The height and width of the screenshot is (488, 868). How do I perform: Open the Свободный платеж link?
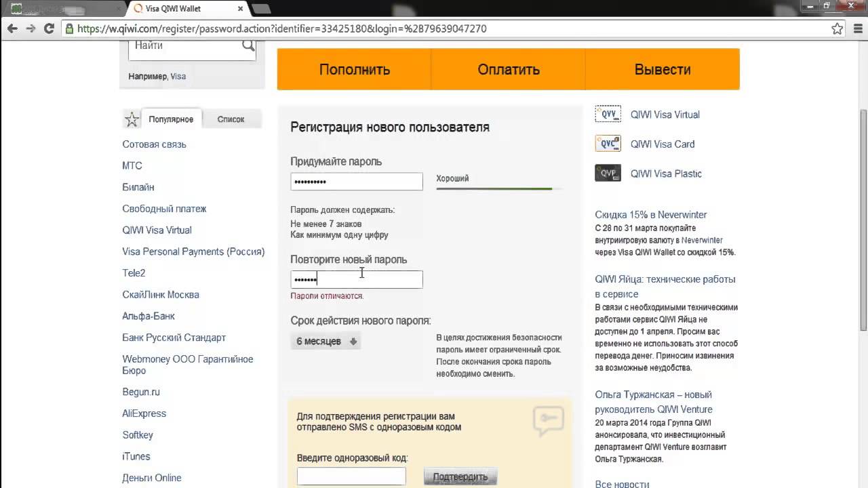(164, 209)
